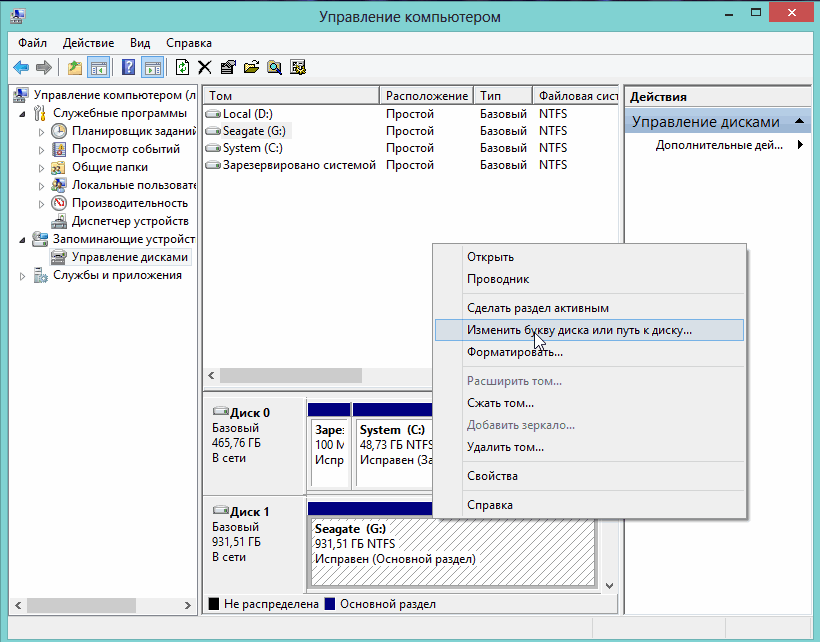Expand the Планировщик заданий tree node
This screenshot has height=642, width=820.
coord(41,131)
